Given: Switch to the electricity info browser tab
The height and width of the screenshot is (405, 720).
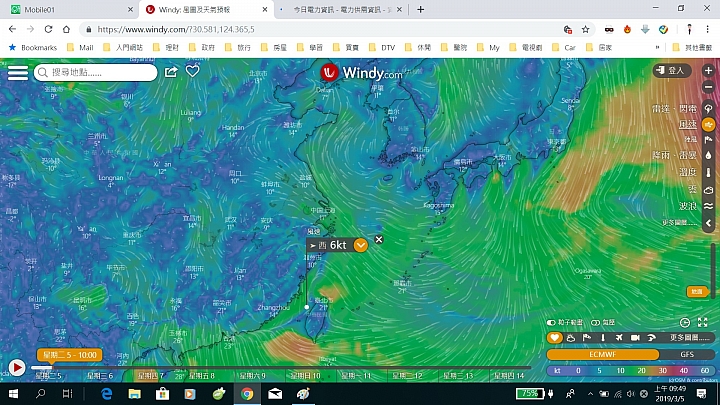Looking at the screenshot, I should 342,9.
